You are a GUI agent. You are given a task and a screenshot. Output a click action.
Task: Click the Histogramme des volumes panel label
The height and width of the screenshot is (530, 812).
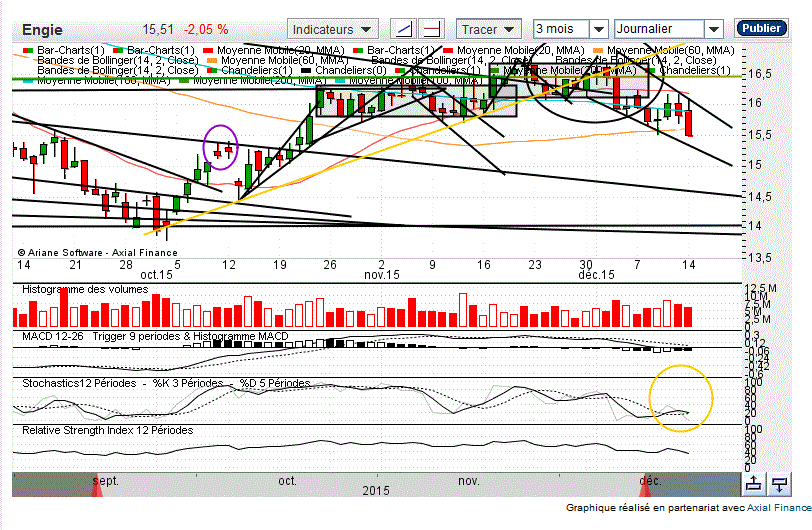tap(85, 290)
